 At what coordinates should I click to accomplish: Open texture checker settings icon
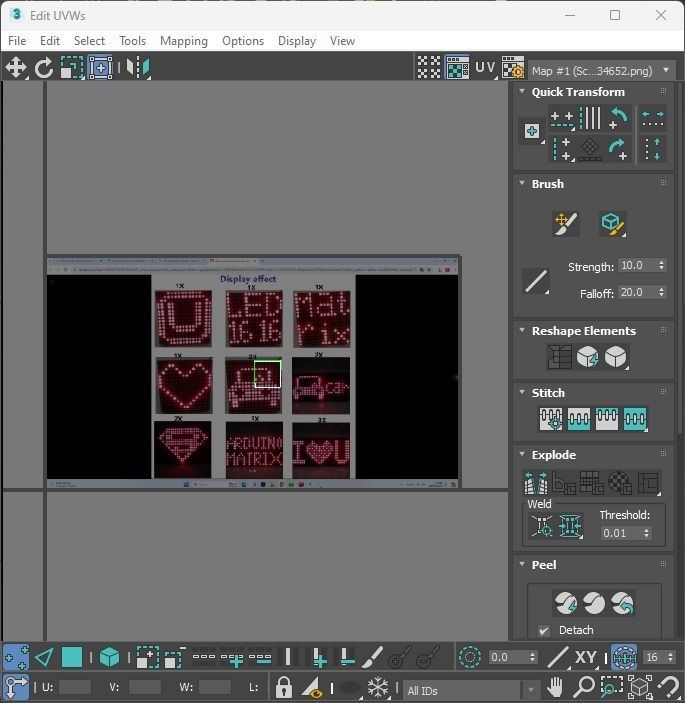click(513, 68)
